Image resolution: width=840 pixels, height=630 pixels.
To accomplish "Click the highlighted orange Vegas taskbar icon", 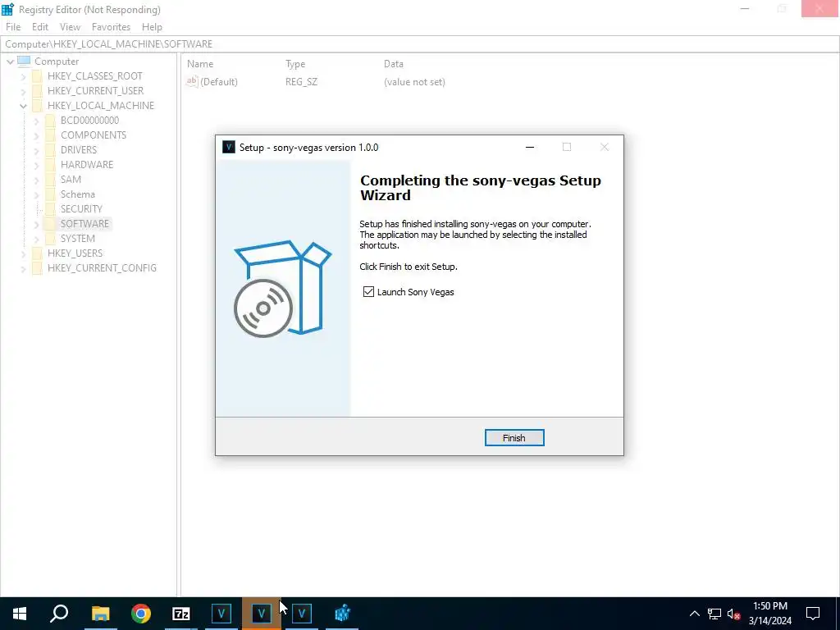I will point(262,614).
